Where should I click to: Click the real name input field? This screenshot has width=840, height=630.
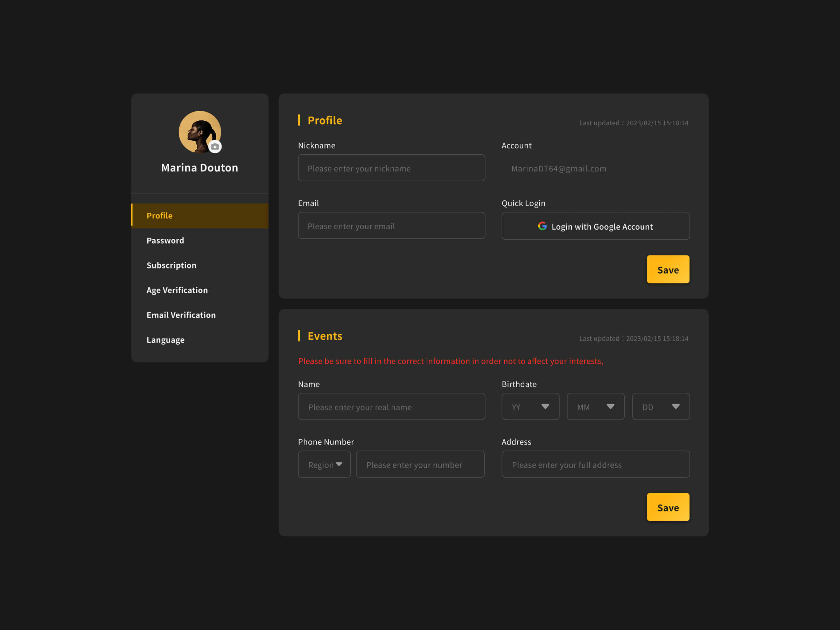click(x=392, y=407)
